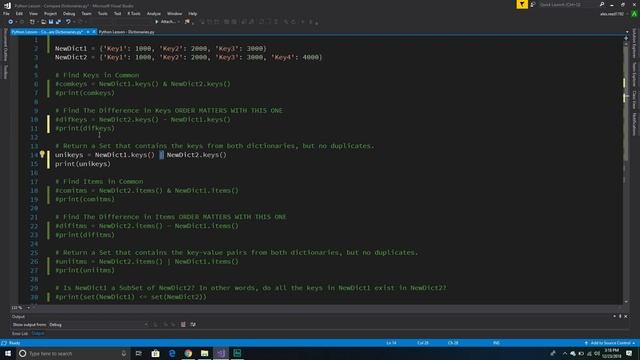
Task: Click the Cortana microphone icon
Action: tap(124, 353)
